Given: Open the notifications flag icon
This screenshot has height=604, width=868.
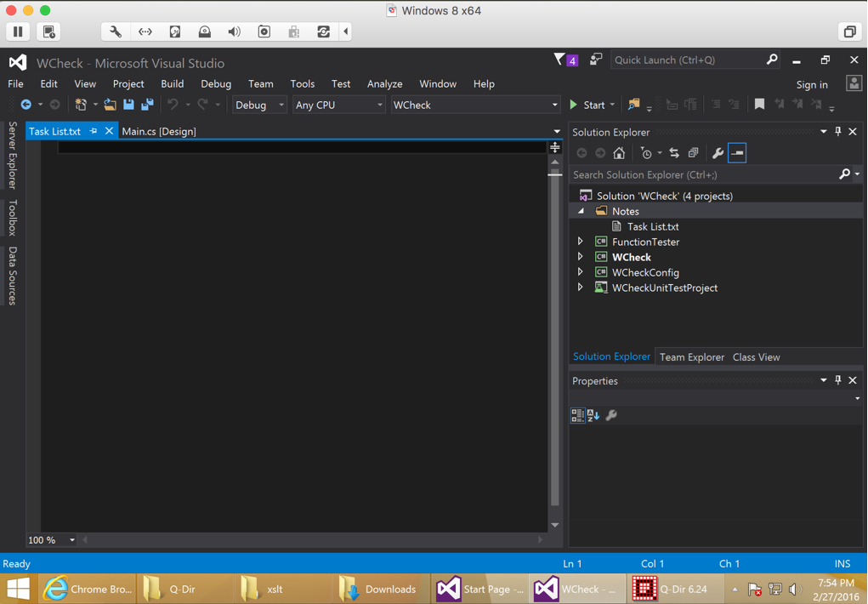Looking at the screenshot, I should tap(559, 60).
